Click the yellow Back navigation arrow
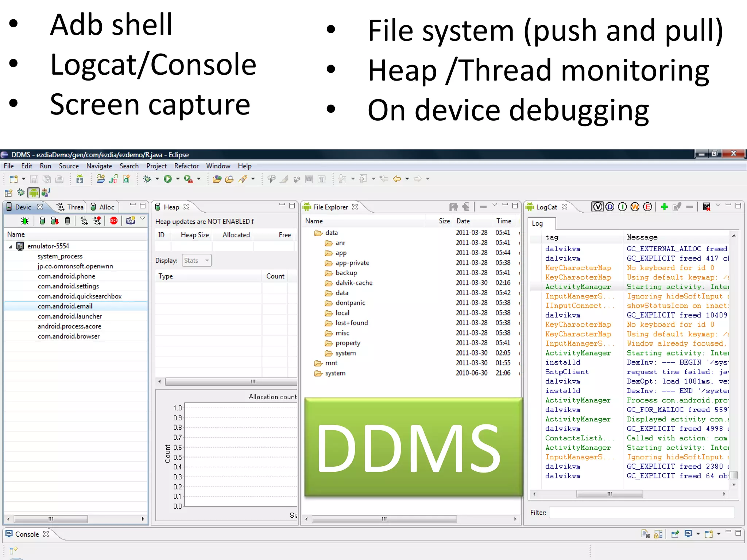Viewport: 747px width, 560px height. 397,179
